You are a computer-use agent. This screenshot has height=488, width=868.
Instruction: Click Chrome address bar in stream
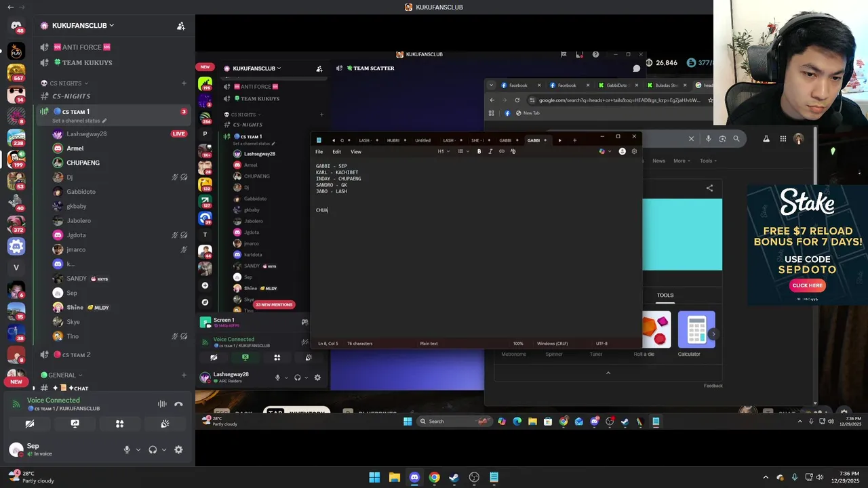(620, 100)
